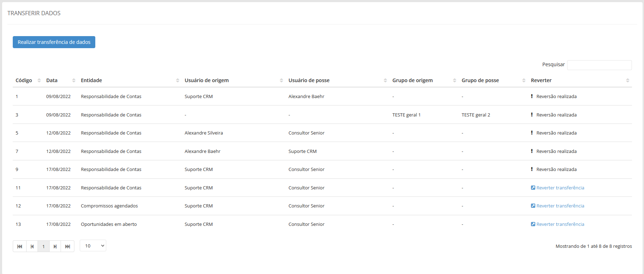The width and height of the screenshot is (644, 274).
Task: Sort table by Código column arrows
Action: (39, 80)
